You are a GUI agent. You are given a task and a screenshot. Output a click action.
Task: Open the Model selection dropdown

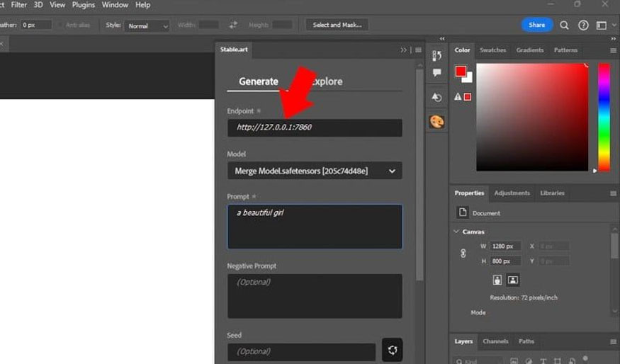pos(315,171)
